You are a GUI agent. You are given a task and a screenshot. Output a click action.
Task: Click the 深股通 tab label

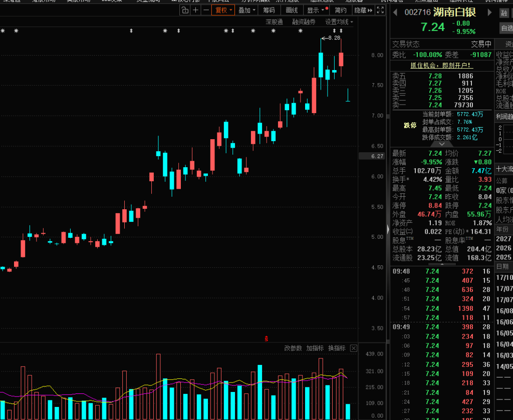[x=274, y=22]
